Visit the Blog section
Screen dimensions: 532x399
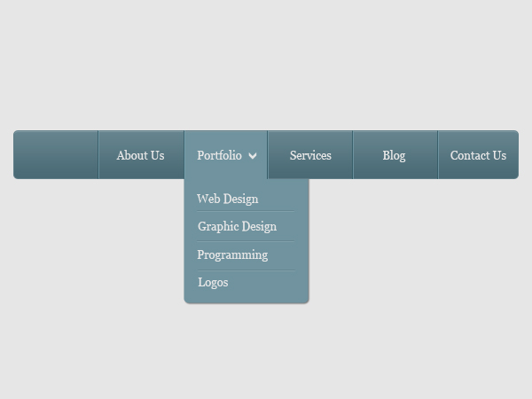395,154
